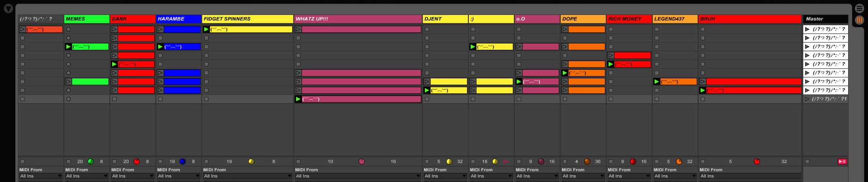868x182 pixels.
Task: Select the DANK track header
Action: coord(132,19)
